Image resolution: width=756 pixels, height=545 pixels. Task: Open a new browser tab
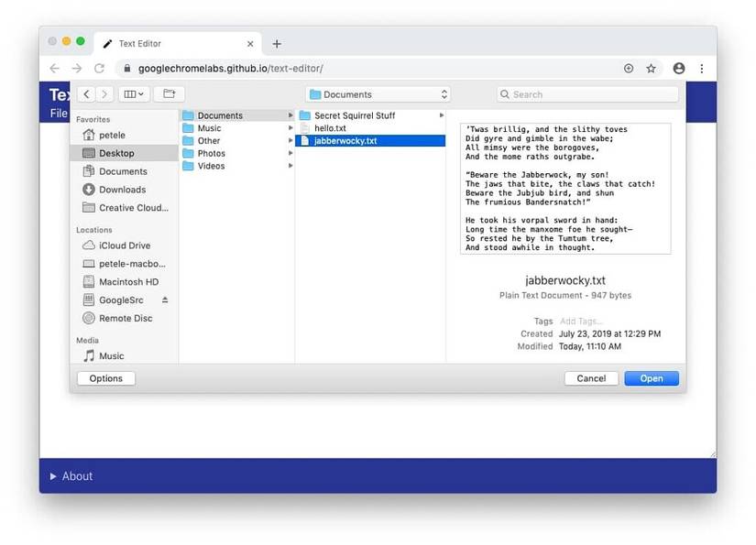[x=277, y=44]
